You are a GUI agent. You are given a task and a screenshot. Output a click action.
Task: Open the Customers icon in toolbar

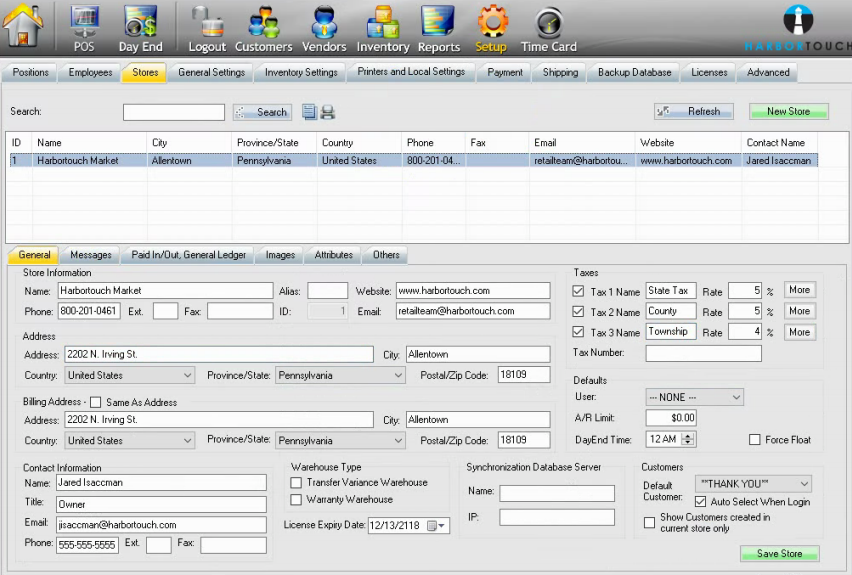pyautogui.click(x=263, y=24)
